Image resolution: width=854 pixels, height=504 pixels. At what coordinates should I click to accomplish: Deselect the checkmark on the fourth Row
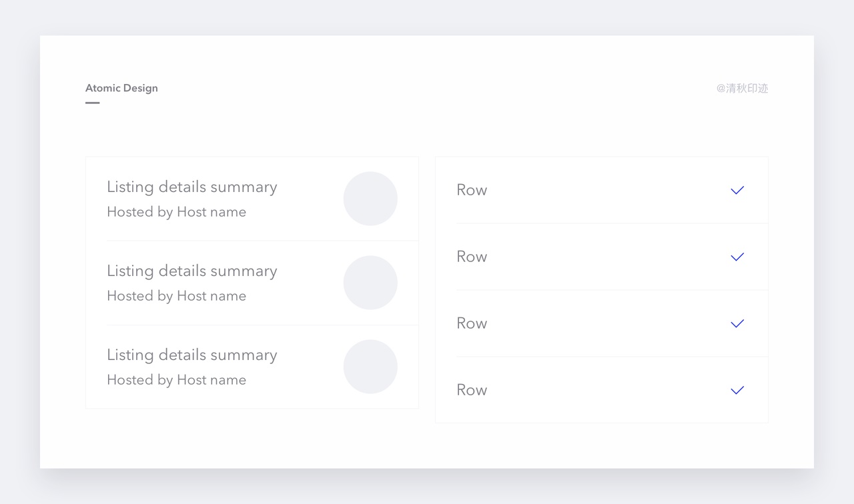point(737,390)
